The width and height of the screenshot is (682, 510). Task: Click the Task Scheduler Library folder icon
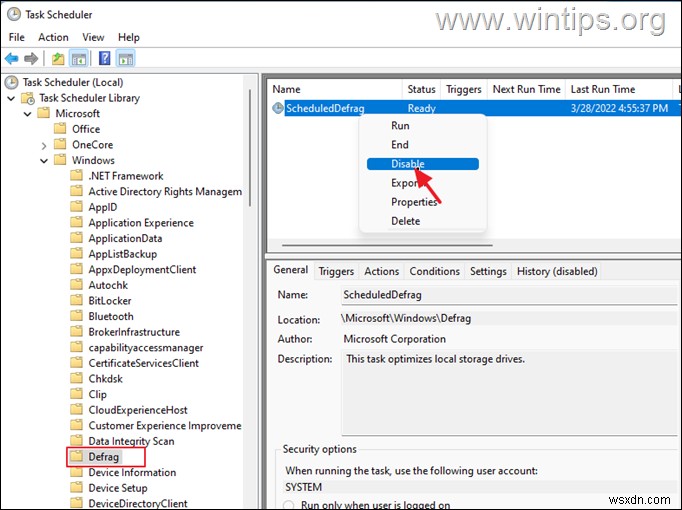pyautogui.click(x=28, y=98)
